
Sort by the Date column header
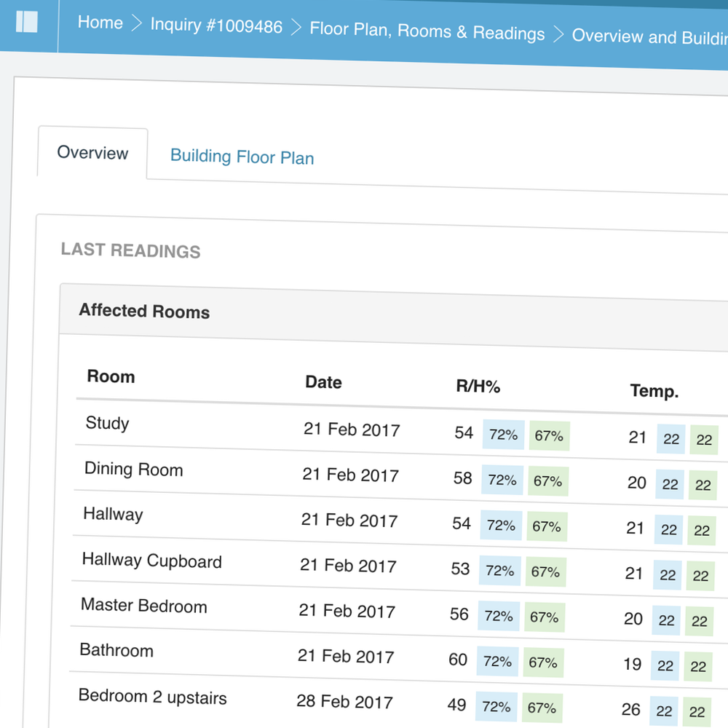point(323,382)
